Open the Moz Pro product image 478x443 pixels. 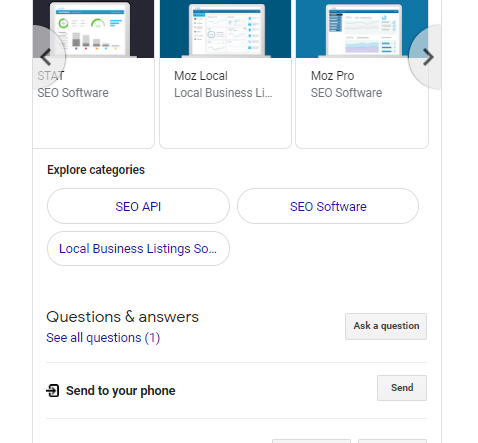coord(362,29)
